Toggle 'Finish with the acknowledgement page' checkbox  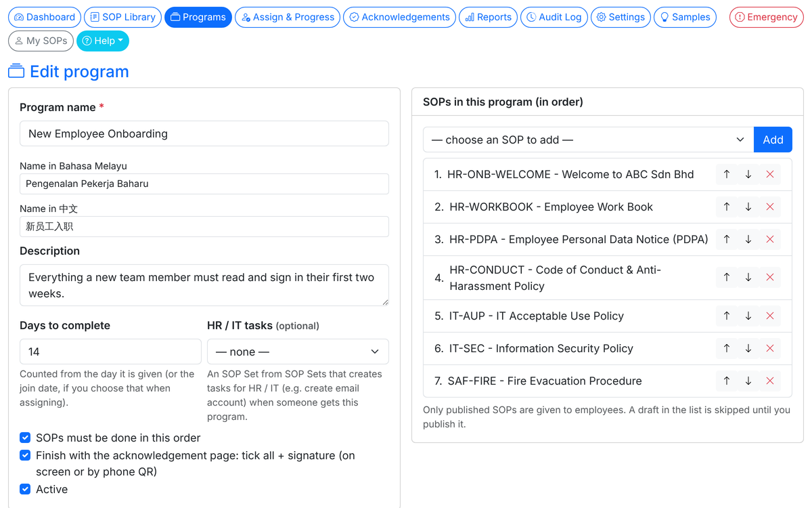pos(25,456)
